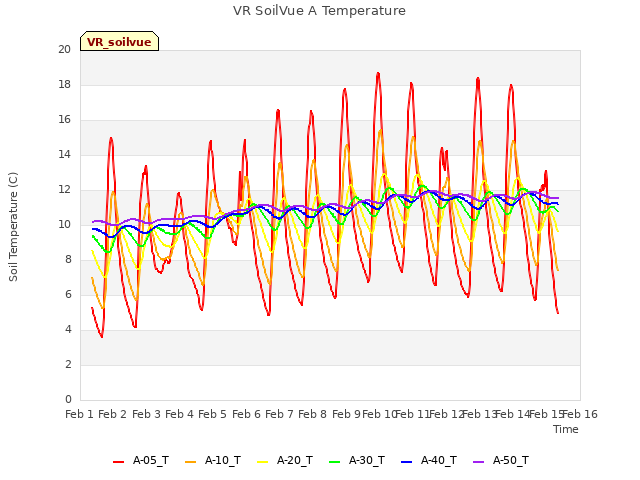Click the Feb 4 tick label
The width and height of the screenshot is (640, 480).
coord(179,414)
